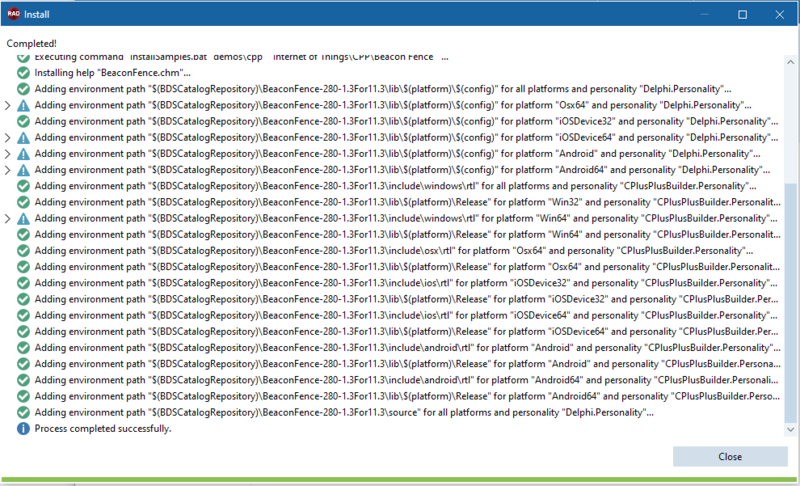Click check icon on iOSDevice32 lib Release row

click(23, 299)
